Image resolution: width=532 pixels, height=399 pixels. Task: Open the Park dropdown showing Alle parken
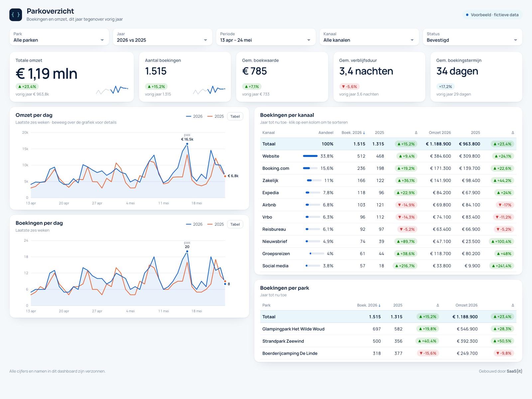pos(59,37)
